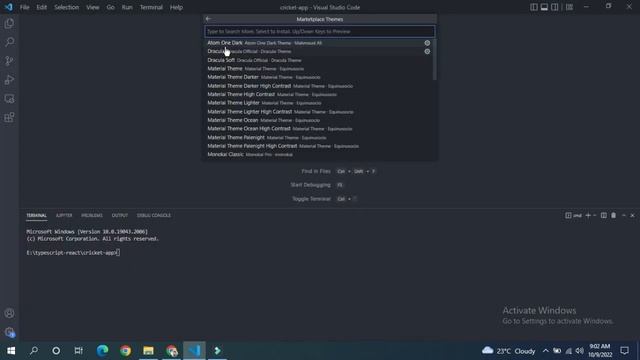Open the Edit menu

pos(41,7)
